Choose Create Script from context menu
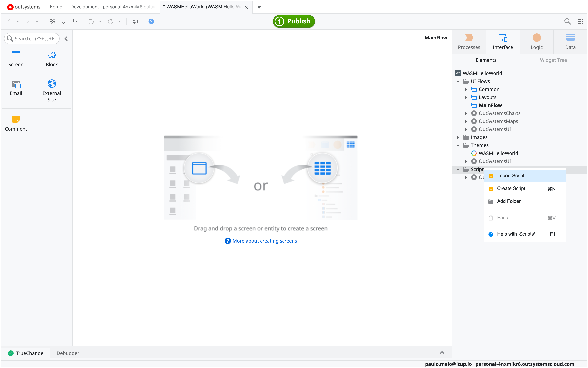 coord(525,188)
